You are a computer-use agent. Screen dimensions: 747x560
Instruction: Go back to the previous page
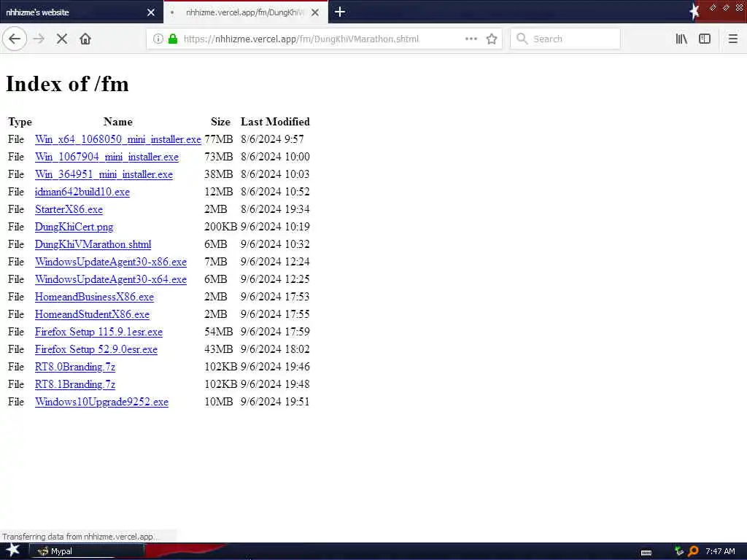pyautogui.click(x=15, y=39)
